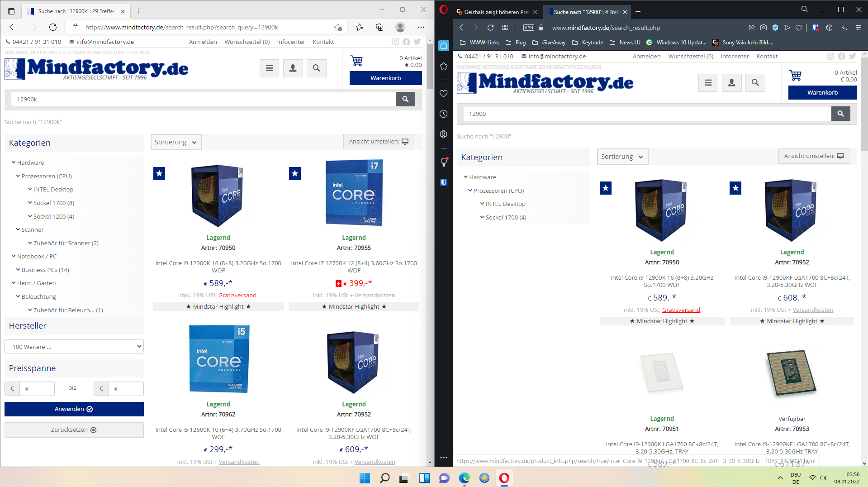Open Windows Start menu
868x487 pixels.
(x=365, y=478)
